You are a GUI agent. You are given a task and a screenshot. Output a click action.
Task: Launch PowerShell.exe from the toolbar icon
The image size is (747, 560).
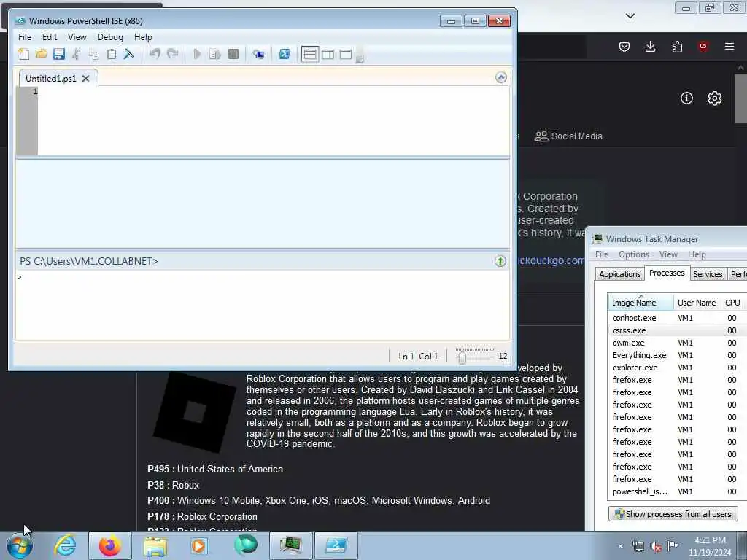285,54
